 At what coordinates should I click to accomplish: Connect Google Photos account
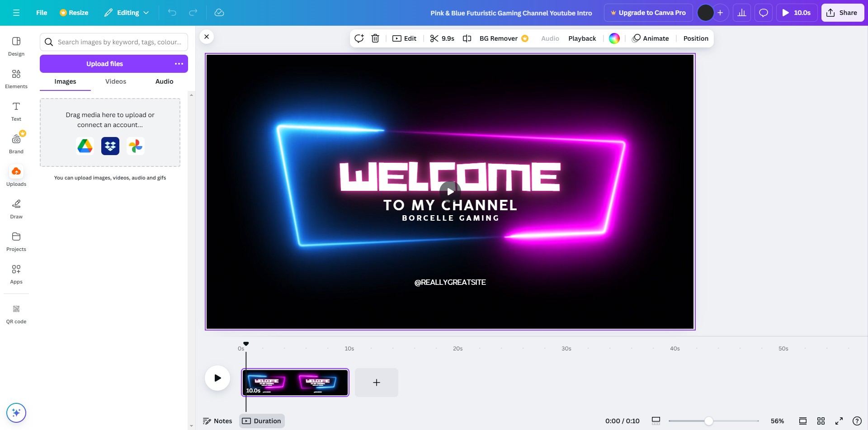pos(136,146)
